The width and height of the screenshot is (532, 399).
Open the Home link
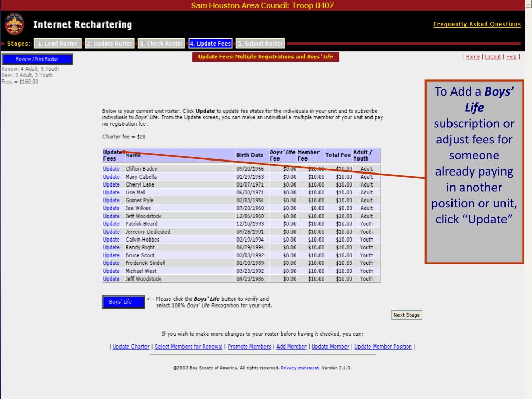tap(472, 57)
